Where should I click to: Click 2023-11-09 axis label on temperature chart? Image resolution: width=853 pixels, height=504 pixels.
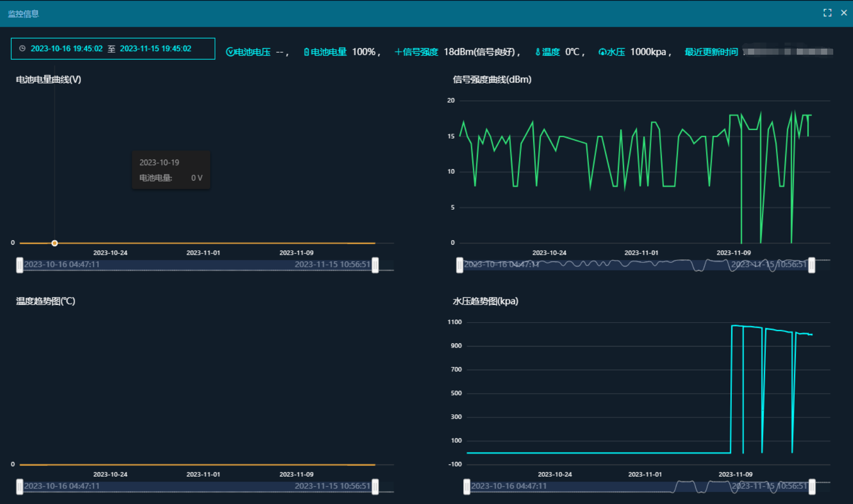[x=296, y=474]
